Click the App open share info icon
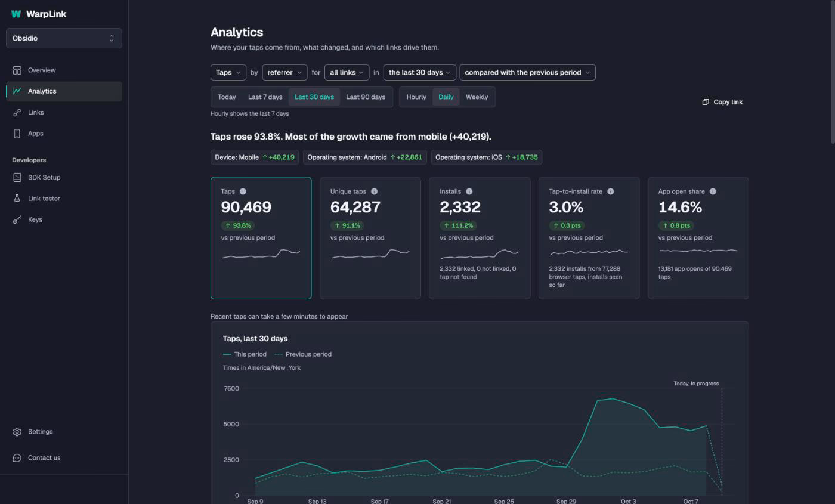The width and height of the screenshot is (835, 504). pyautogui.click(x=713, y=191)
